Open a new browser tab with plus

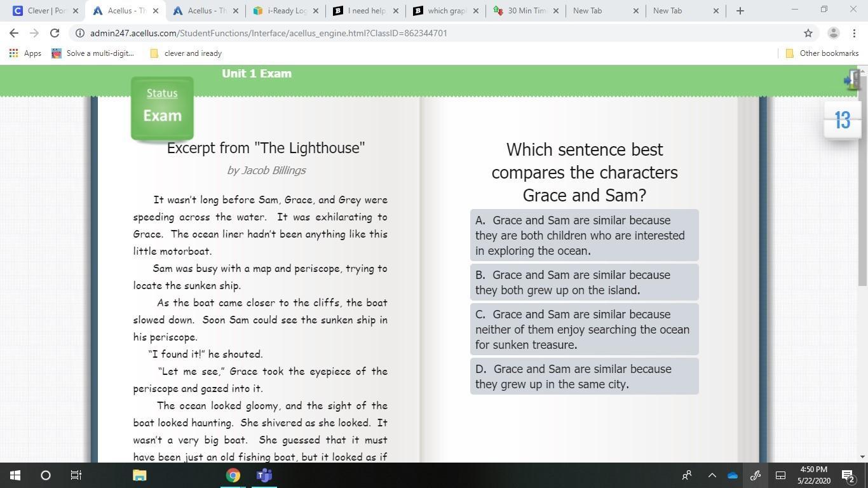coord(740,11)
